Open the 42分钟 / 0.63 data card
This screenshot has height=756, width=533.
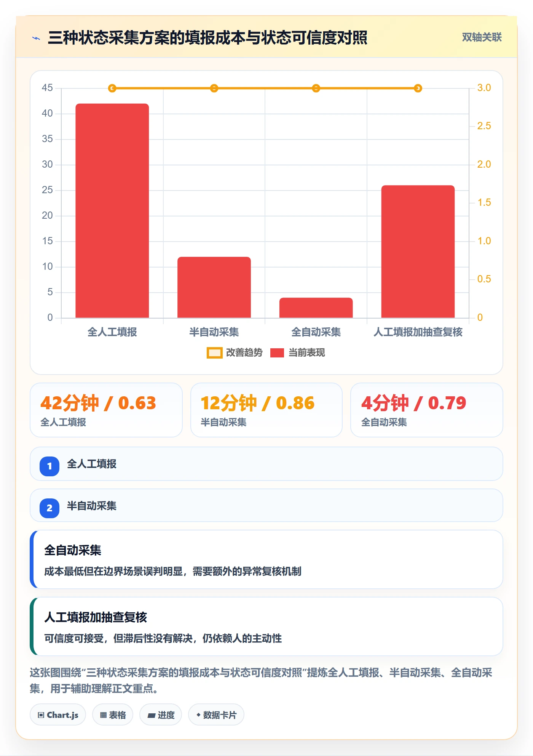[106, 410]
